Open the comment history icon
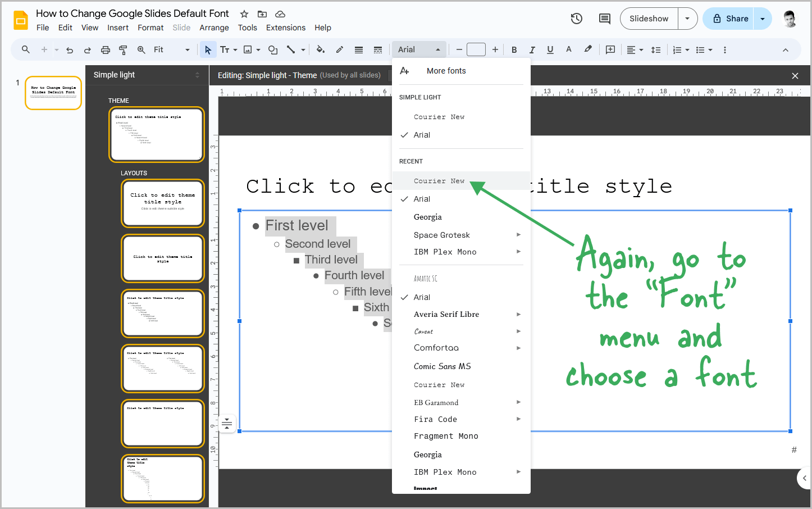 pyautogui.click(x=605, y=19)
